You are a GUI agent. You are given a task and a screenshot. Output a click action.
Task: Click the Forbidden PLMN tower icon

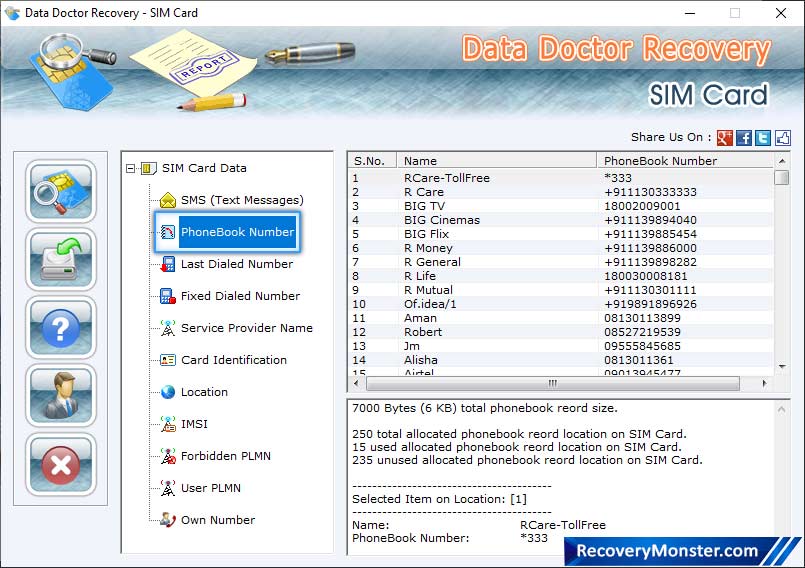pos(168,456)
